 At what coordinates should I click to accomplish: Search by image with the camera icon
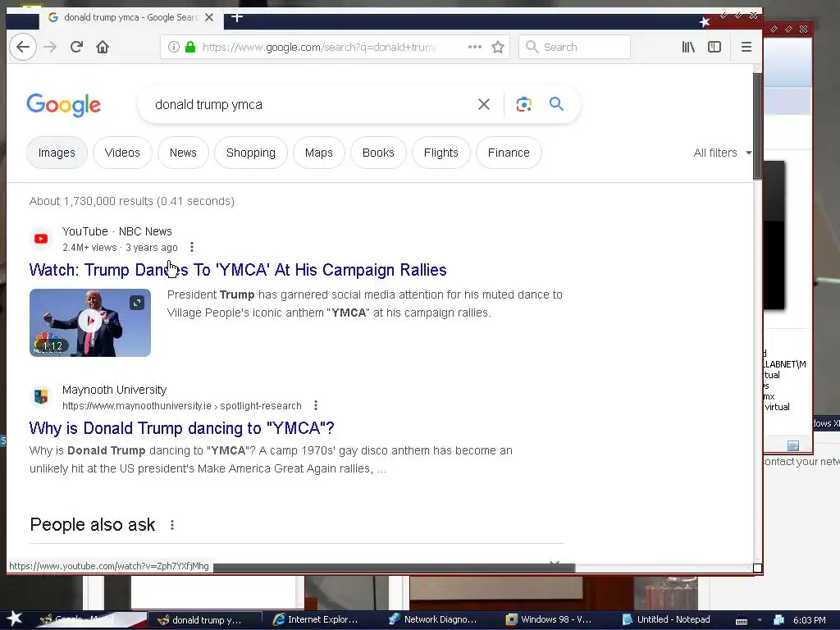coord(524,104)
